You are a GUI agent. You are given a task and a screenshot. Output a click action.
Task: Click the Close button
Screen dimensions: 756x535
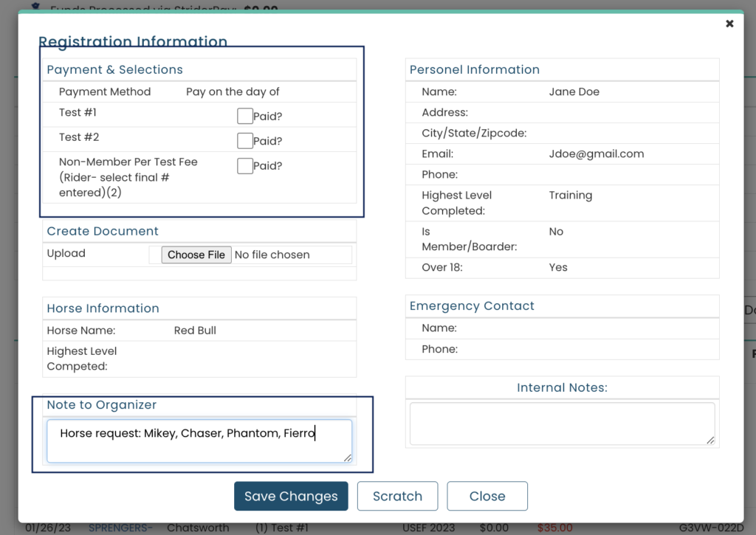click(x=487, y=496)
